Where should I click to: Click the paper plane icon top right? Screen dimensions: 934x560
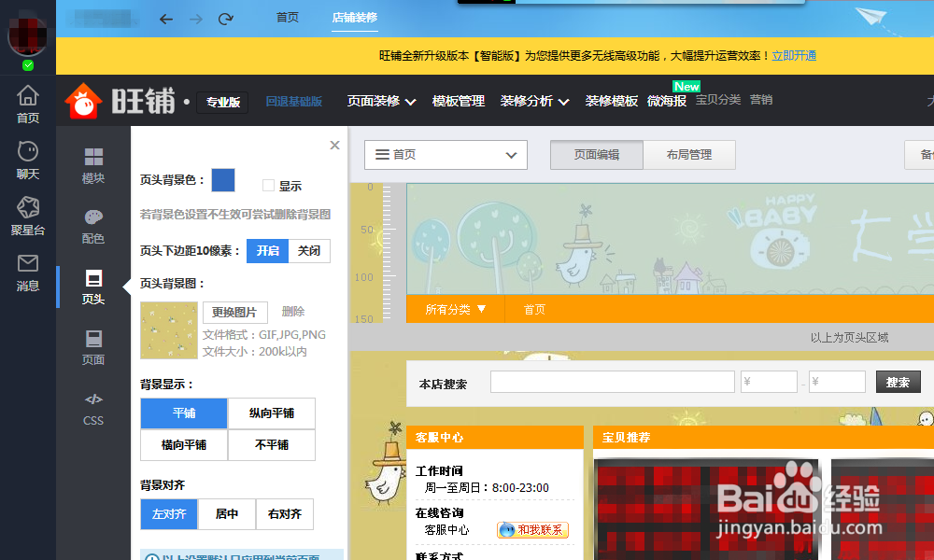point(872,16)
